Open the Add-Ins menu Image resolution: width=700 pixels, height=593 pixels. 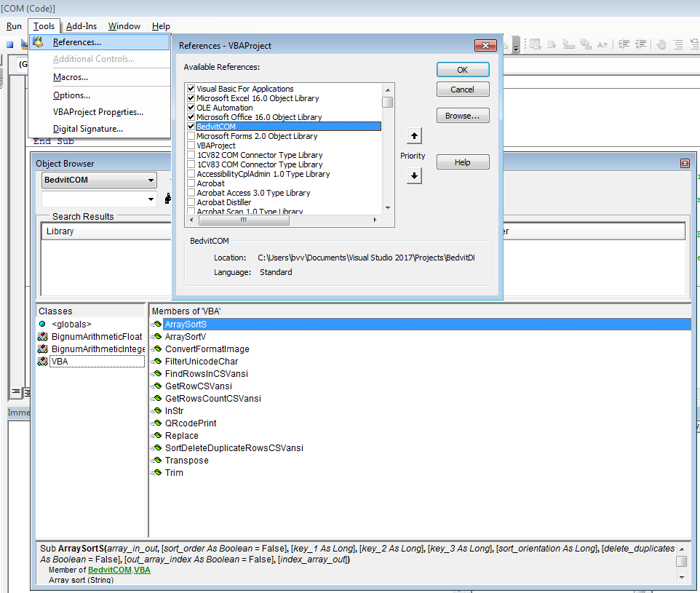(x=80, y=26)
